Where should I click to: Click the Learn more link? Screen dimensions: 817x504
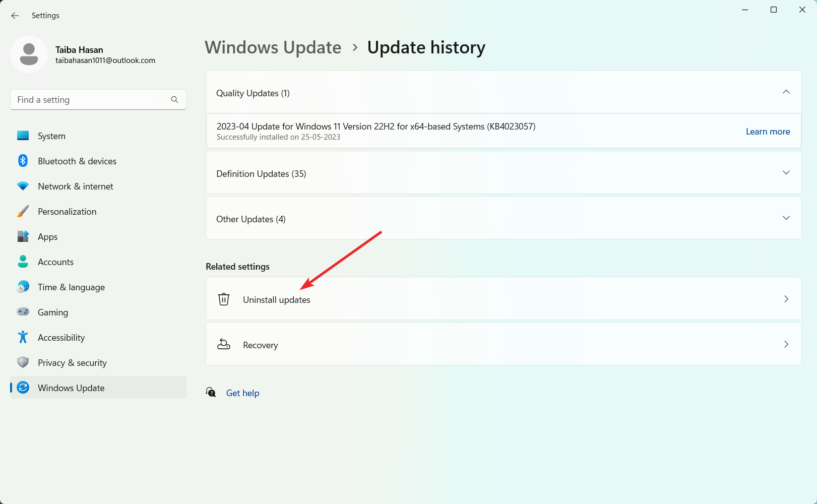(x=768, y=132)
